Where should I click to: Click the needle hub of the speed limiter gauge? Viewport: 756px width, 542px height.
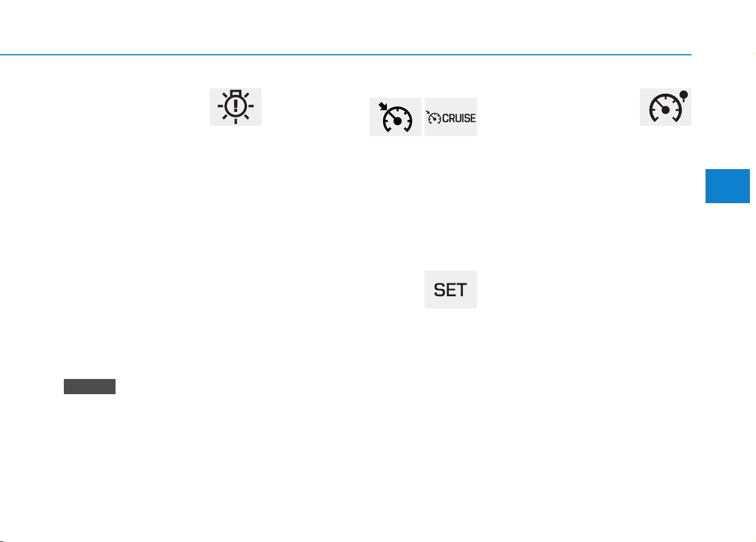pos(666,110)
